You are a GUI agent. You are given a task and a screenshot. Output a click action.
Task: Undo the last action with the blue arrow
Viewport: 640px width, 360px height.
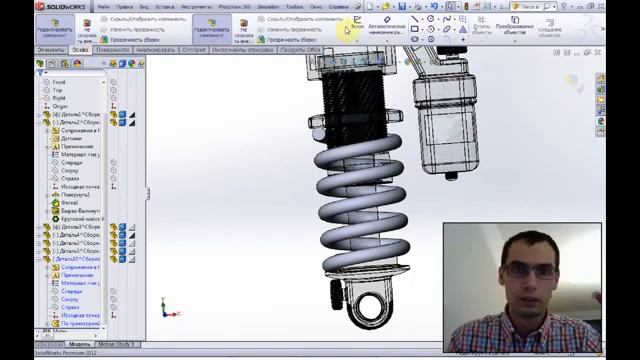[434, 7]
